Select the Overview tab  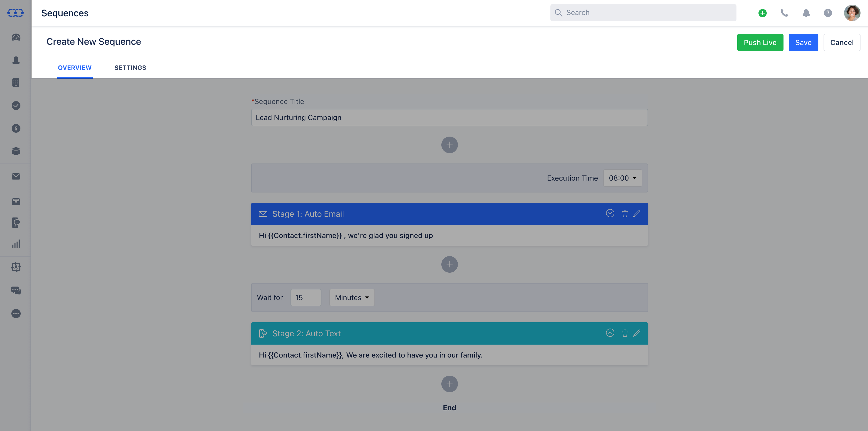click(74, 68)
